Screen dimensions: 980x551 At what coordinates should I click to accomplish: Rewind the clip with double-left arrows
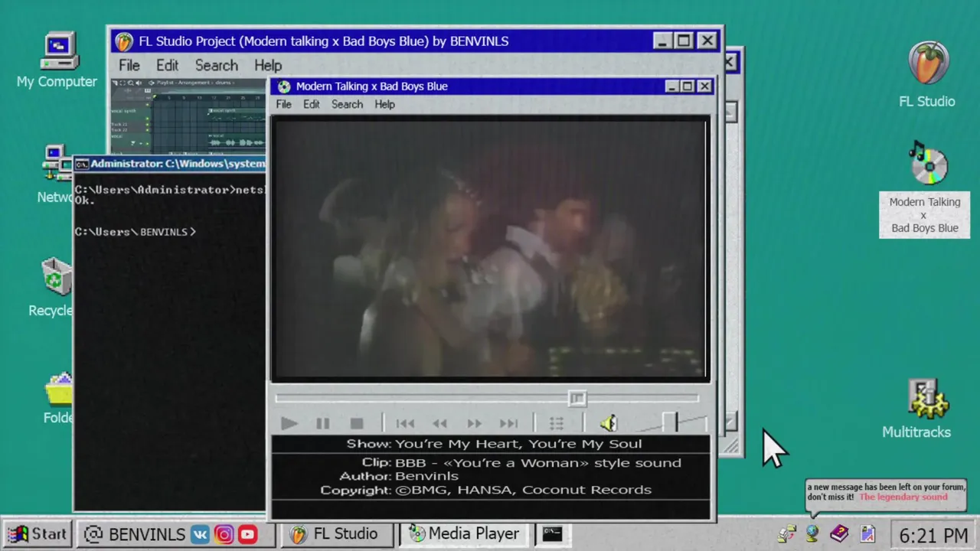tap(439, 423)
